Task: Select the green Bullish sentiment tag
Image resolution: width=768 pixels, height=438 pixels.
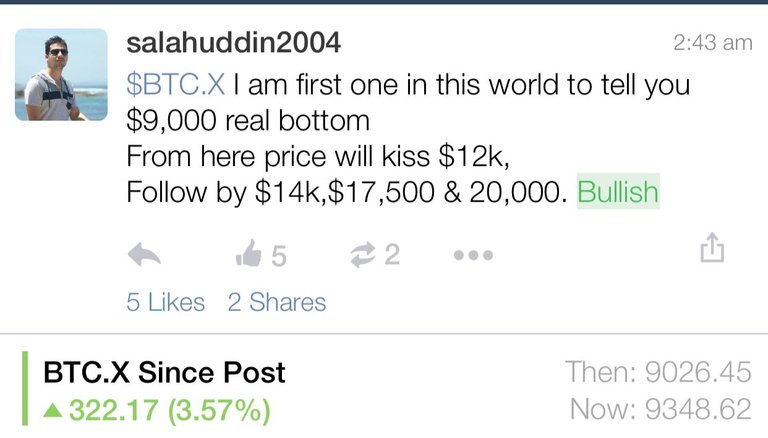Action: coord(618,191)
